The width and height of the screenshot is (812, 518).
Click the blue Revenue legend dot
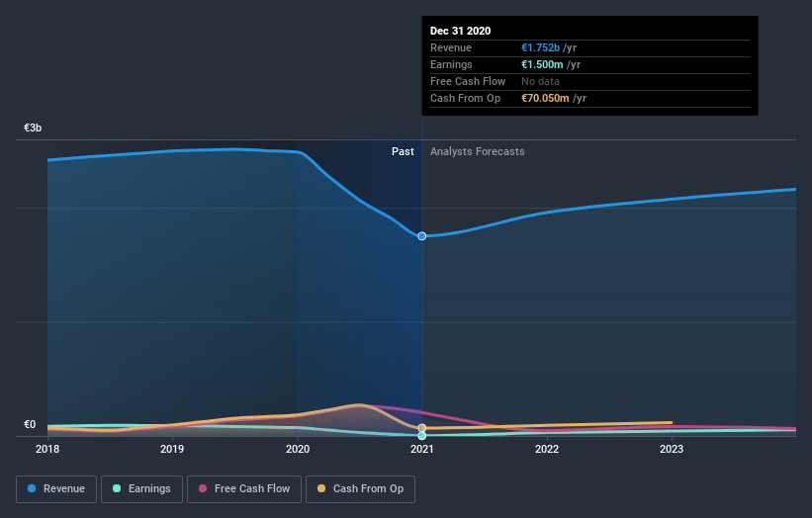[32, 488]
